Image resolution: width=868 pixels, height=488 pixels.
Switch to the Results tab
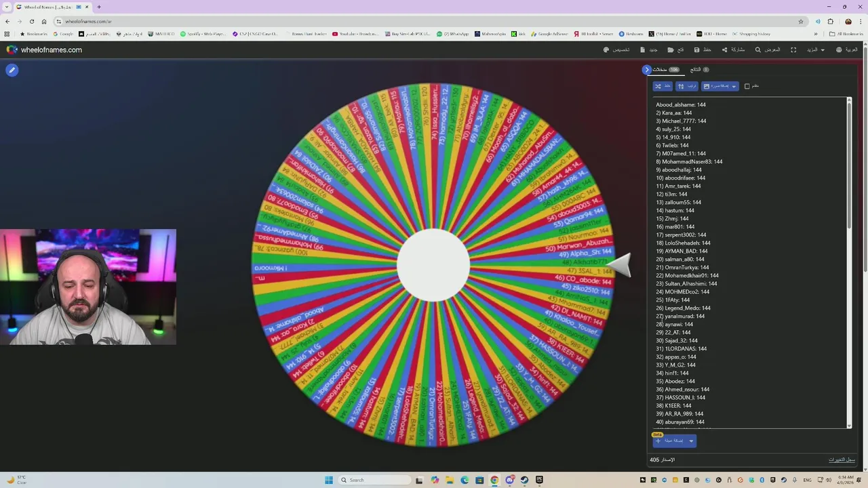click(699, 70)
